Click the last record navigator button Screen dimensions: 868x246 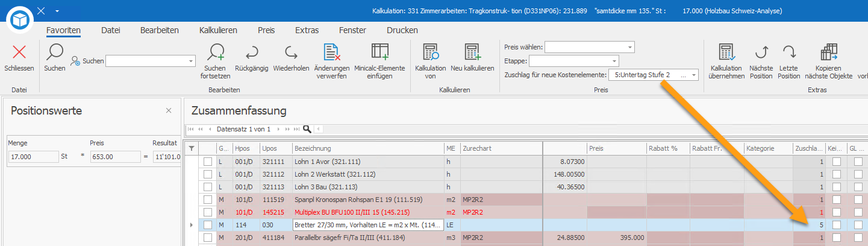click(296, 129)
